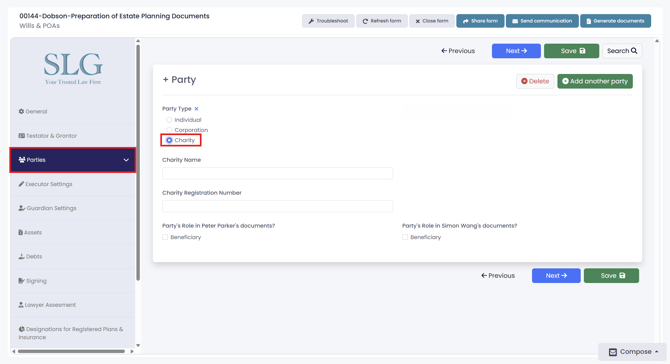670x364 pixels.
Task: Select Charity party type
Action: tap(169, 140)
